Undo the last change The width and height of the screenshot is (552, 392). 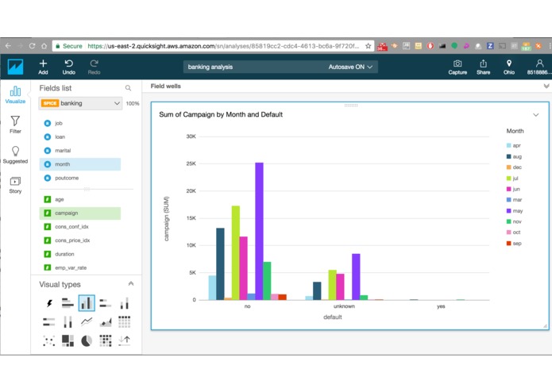point(68,67)
